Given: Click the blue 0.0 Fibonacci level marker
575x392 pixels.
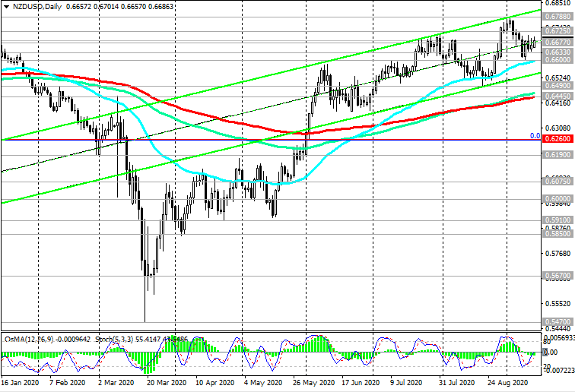Looking at the screenshot, I should (x=535, y=136).
